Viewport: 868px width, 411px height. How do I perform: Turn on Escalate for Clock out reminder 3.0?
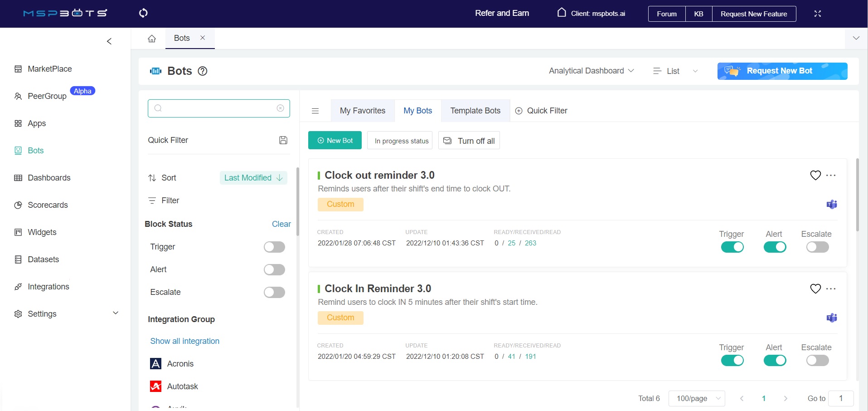[x=817, y=247]
